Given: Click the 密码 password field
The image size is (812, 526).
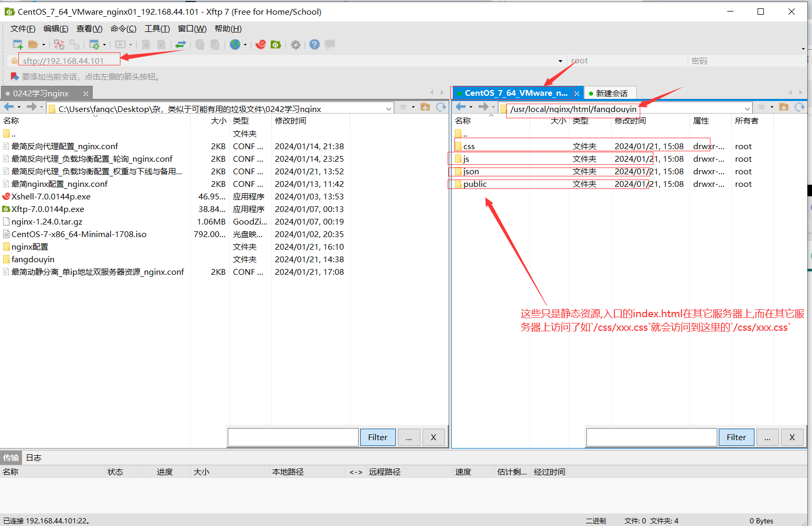Looking at the screenshot, I should (747, 61).
